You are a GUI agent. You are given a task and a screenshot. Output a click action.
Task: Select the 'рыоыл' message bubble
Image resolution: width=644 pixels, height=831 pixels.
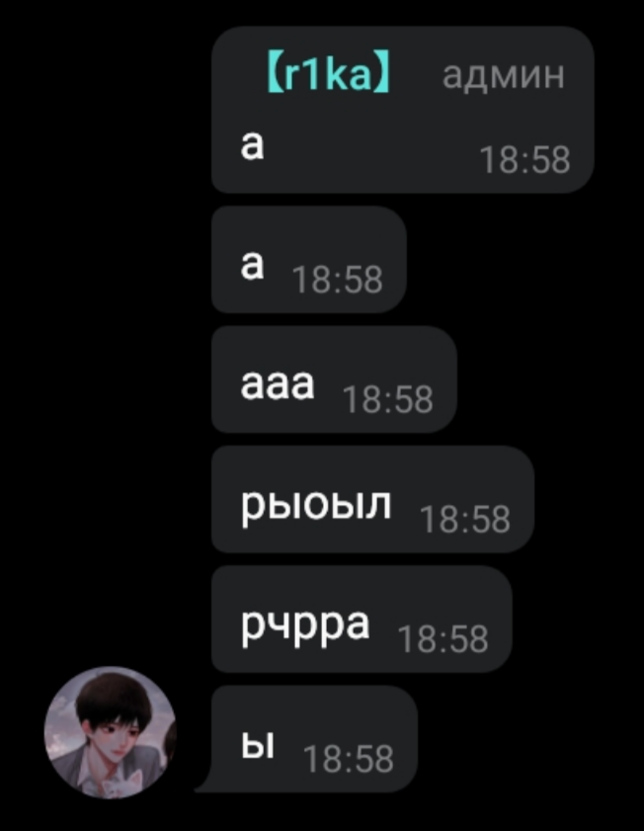tap(372, 499)
